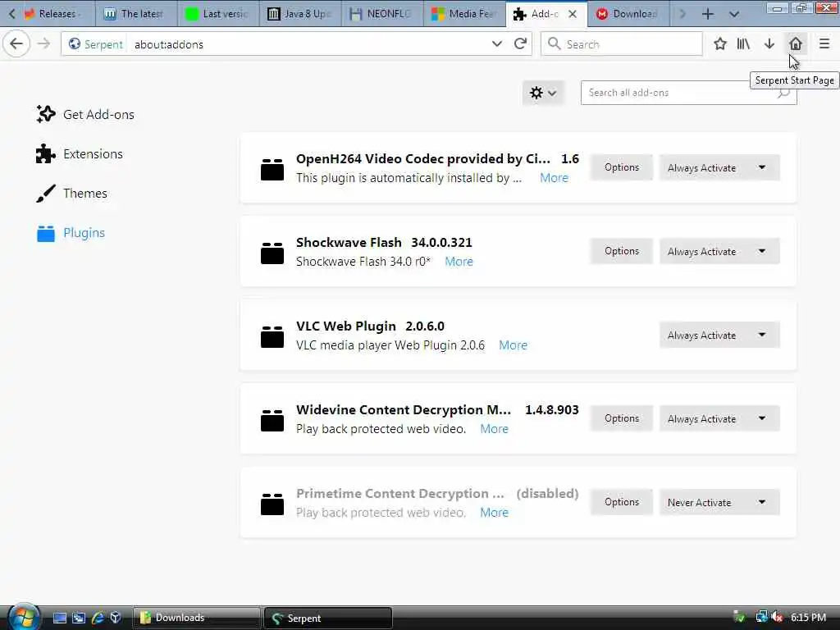
Task: Switch to the NEONFLO tab
Action: pos(382,14)
